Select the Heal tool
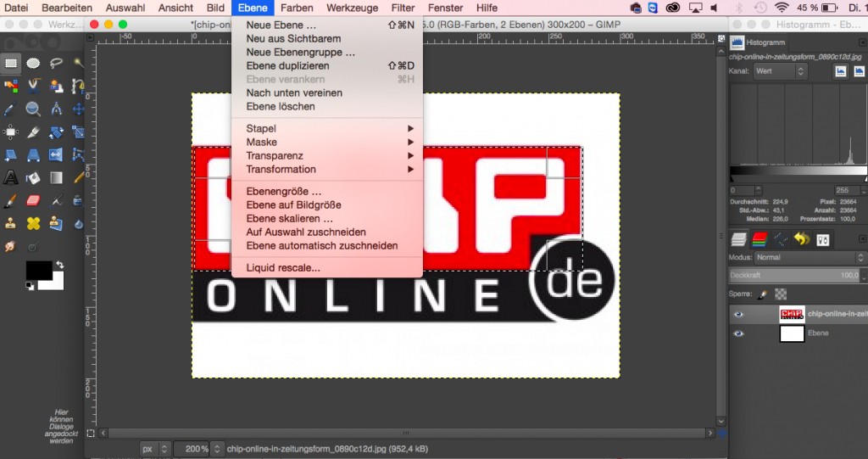Image resolution: width=868 pixels, height=459 pixels. tap(34, 223)
